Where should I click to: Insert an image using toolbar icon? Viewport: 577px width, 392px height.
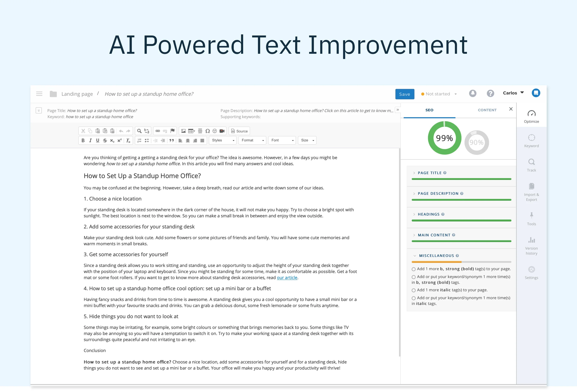tap(183, 131)
